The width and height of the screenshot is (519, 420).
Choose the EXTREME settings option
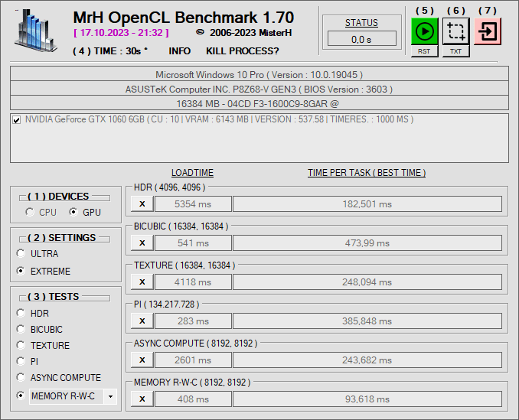21,271
